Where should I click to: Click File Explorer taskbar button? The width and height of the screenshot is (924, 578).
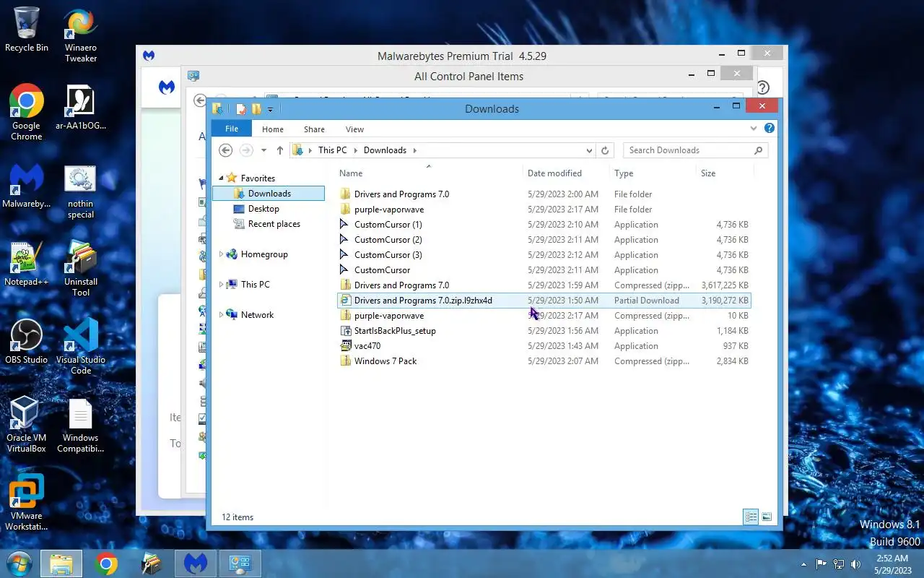[61, 564]
